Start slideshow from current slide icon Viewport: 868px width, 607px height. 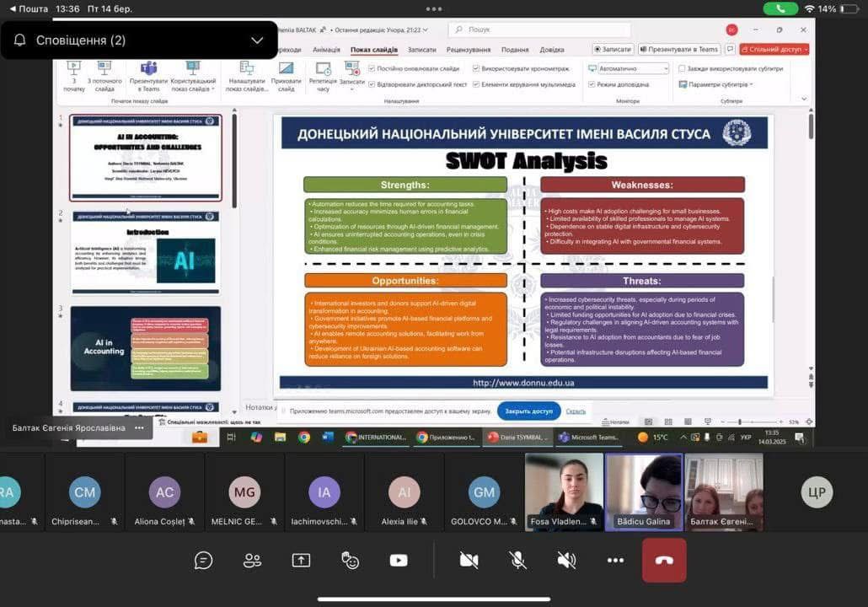coord(104,77)
